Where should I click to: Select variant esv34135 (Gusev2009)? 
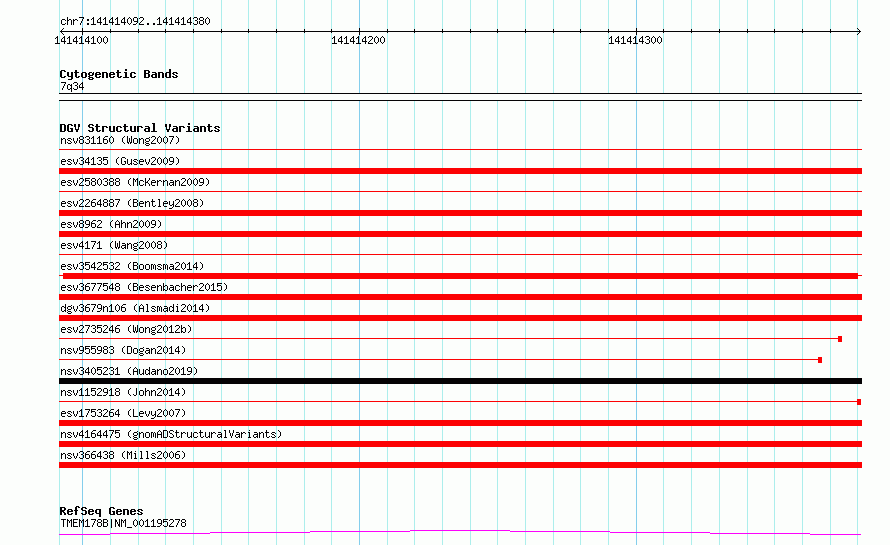point(120,161)
